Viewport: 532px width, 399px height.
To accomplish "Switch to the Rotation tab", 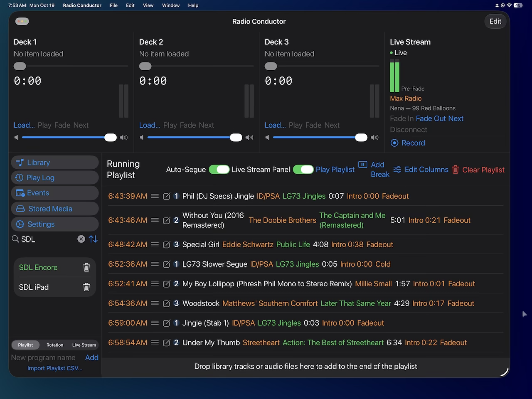I will tap(55, 345).
